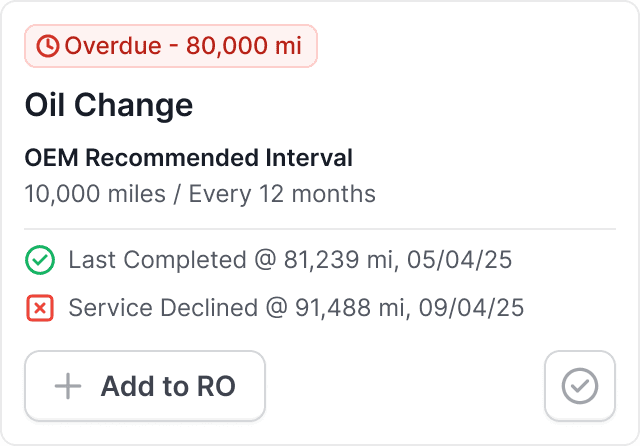Select the Oil Change service title
Screen dimensions: 640x446
pos(108,105)
